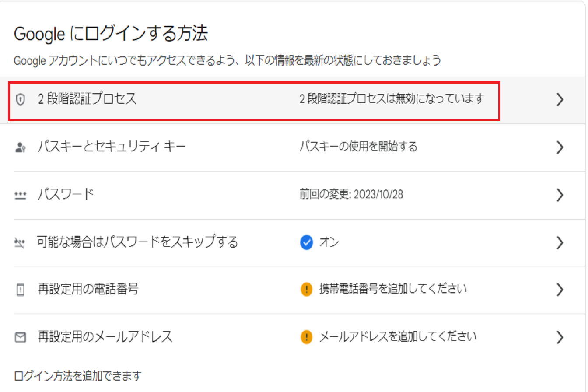Click the password dots icon
The height and width of the screenshot is (392, 588).
coord(20,195)
